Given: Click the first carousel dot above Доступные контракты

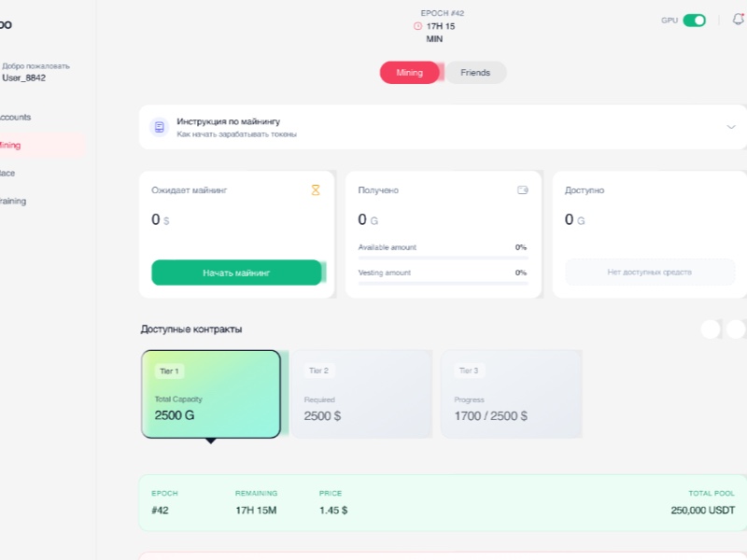Looking at the screenshot, I should coord(710,329).
